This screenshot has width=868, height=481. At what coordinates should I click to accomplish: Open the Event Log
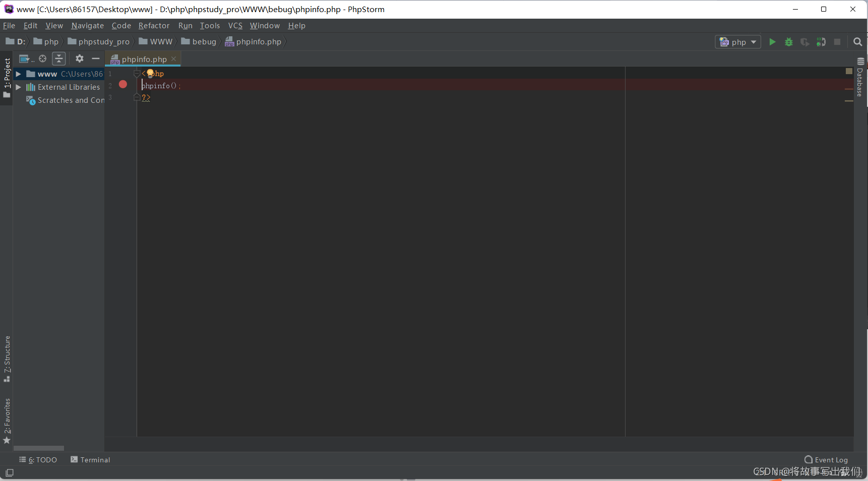pyautogui.click(x=826, y=460)
